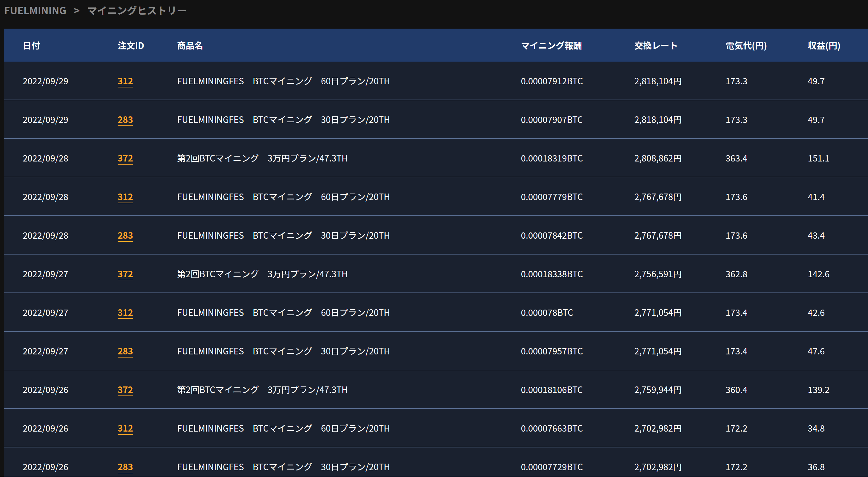Click the 収益(円) column header
The width and height of the screenshot is (868, 477).
(824, 45)
